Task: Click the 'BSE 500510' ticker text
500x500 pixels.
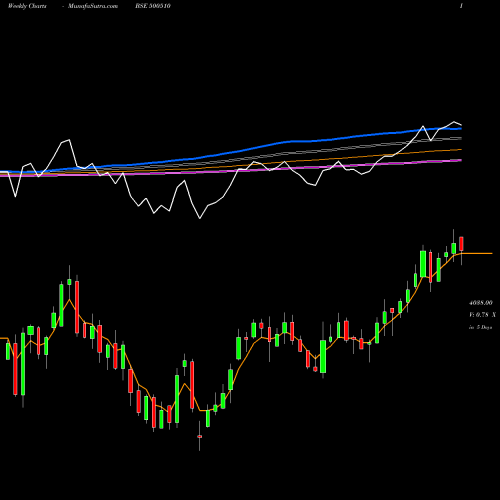Action: pyautogui.click(x=153, y=6)
